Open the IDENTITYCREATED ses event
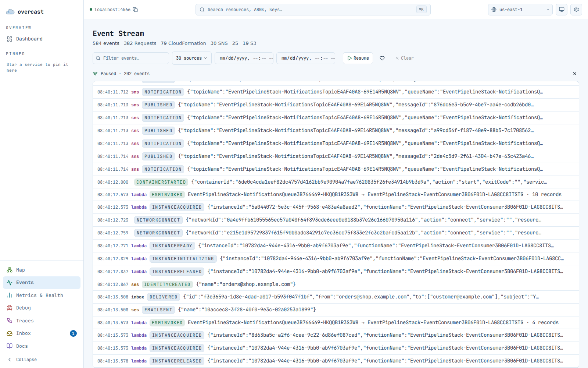 pyautogui.click(x=336, y=284)
